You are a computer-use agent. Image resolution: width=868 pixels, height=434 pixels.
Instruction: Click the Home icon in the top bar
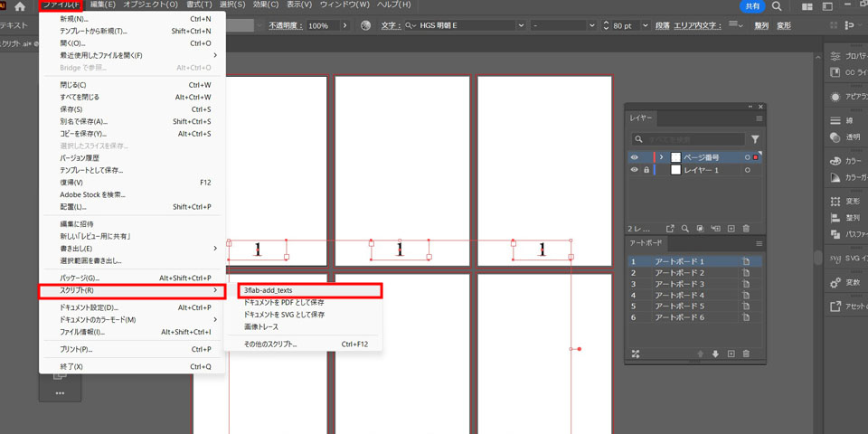pyautogui.click(x=19, y=6)
